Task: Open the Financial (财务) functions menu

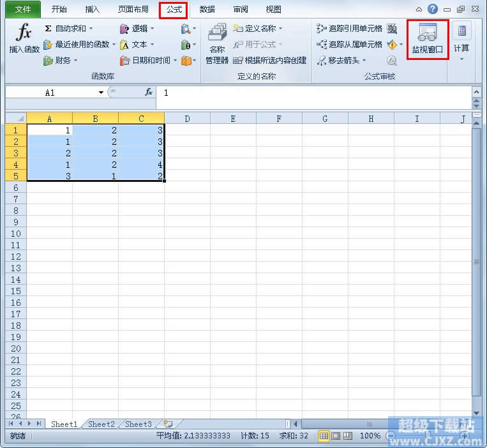Action: (x=60, y=60)
